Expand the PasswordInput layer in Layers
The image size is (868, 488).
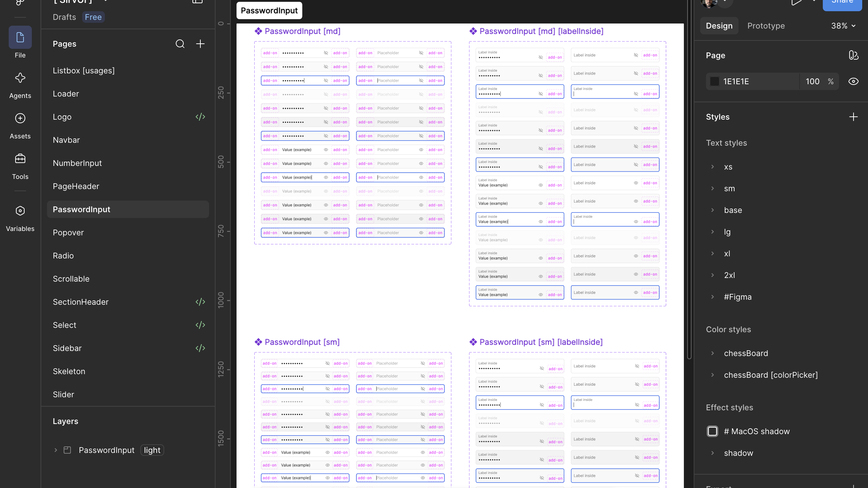pos(56,450)
